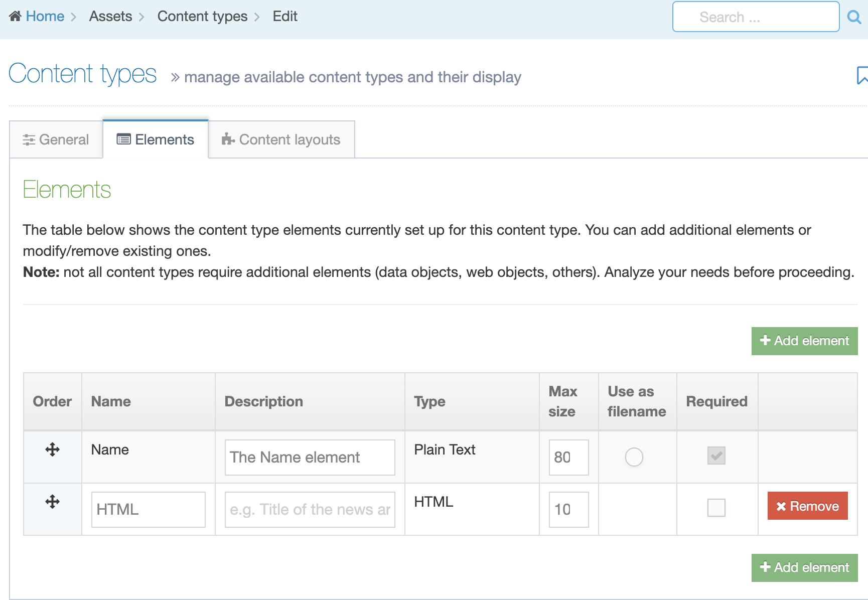This screenshot has width=868, height=600.
Task: Select the Elements tab
Action: pyautogui.click(x=156, y=139)
